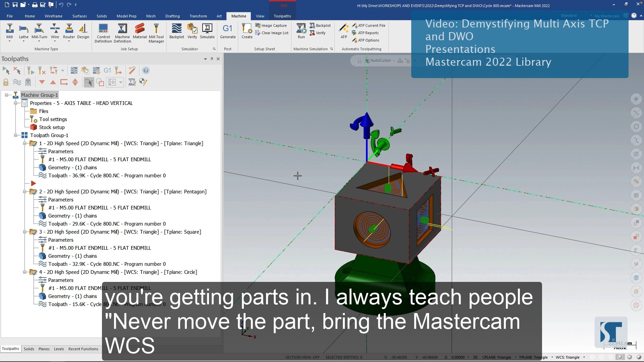Screen dimensions: 644x362
Task: Save the file from quick access toolbar
Action: [15, 5]
